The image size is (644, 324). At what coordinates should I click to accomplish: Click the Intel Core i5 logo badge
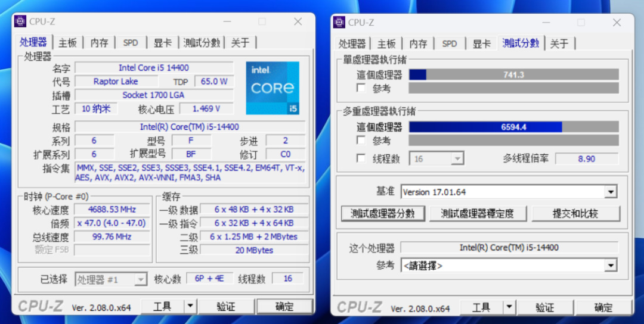click(x=273, y=88)
